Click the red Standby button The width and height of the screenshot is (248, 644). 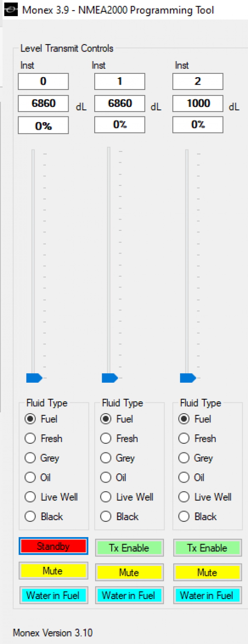click(53, 547)
